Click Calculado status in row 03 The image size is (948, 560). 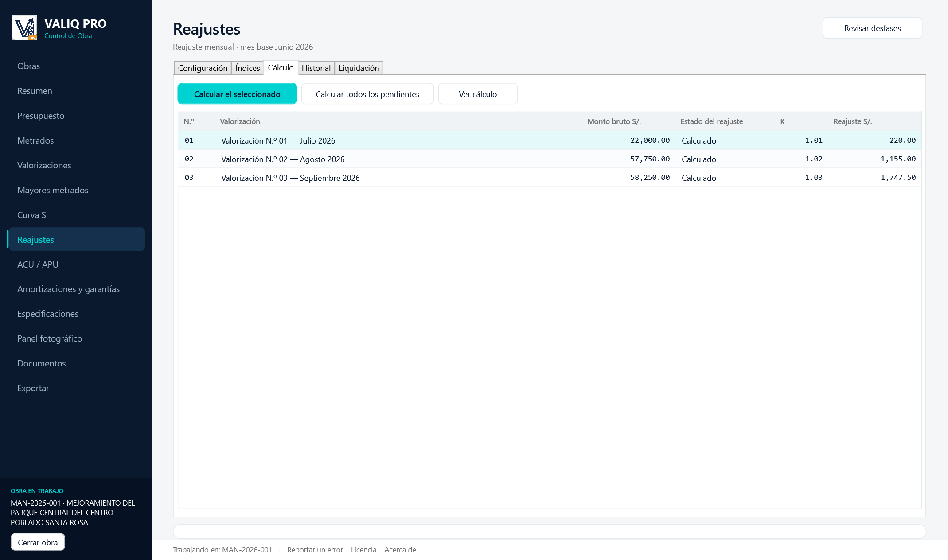click(x=699, y=178)
